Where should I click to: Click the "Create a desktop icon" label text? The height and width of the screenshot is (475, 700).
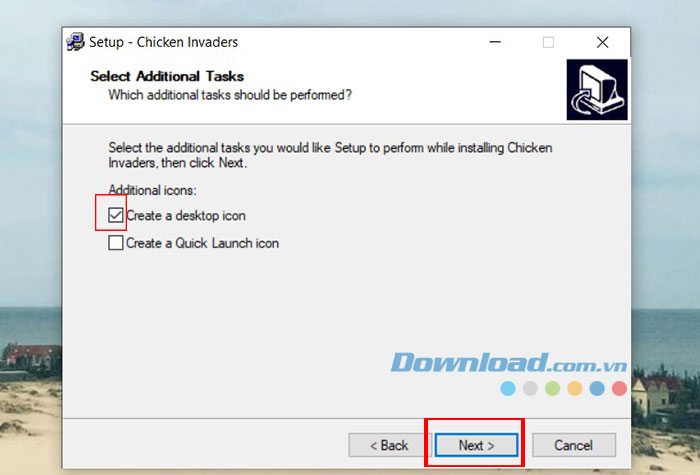(x=186, y=216)
